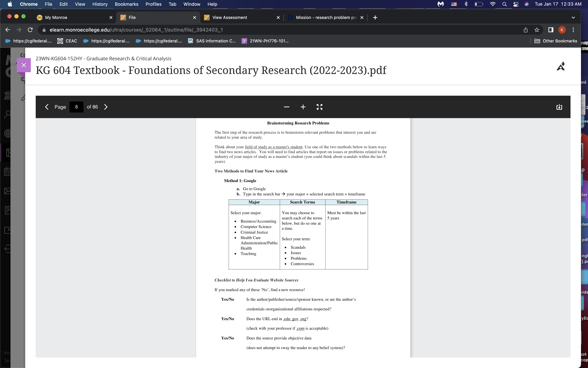
Task: Go to next PDF page arrow
Action: (106, 107)
